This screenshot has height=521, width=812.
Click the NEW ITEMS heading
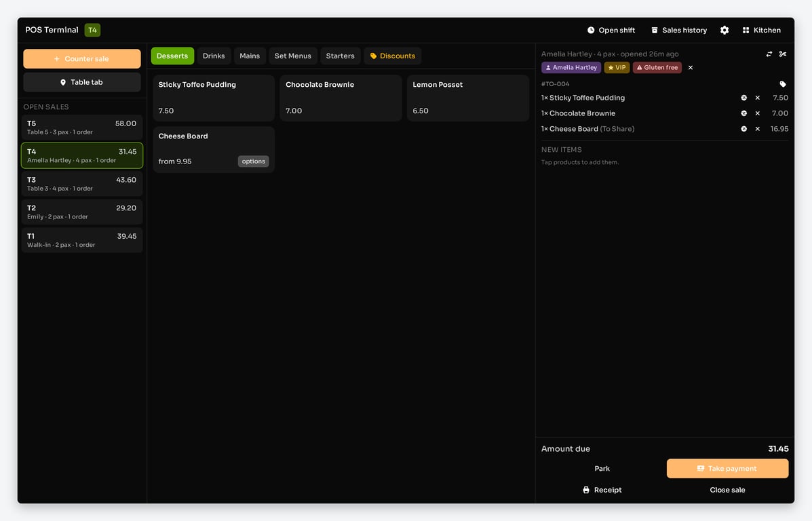coord(562,150)
